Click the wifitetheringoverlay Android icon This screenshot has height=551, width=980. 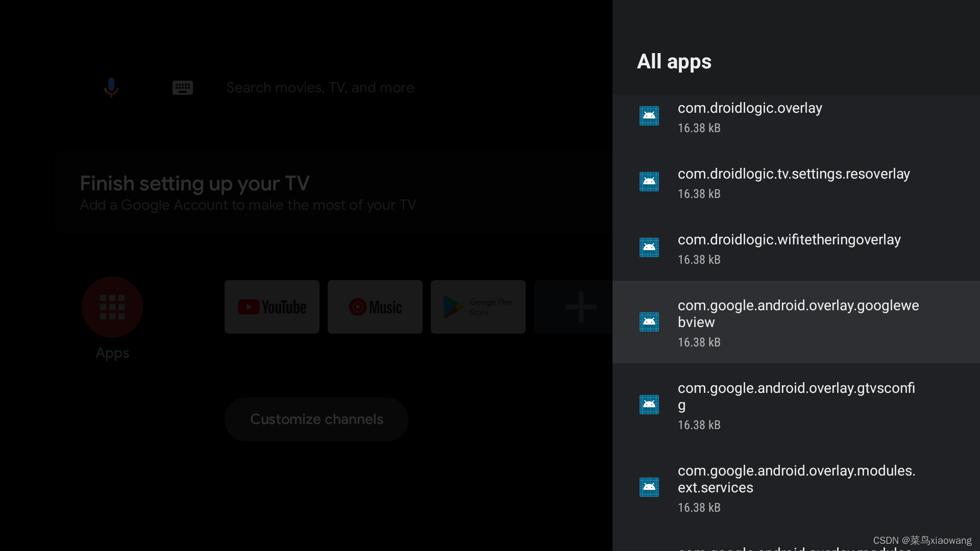point(649,247)
